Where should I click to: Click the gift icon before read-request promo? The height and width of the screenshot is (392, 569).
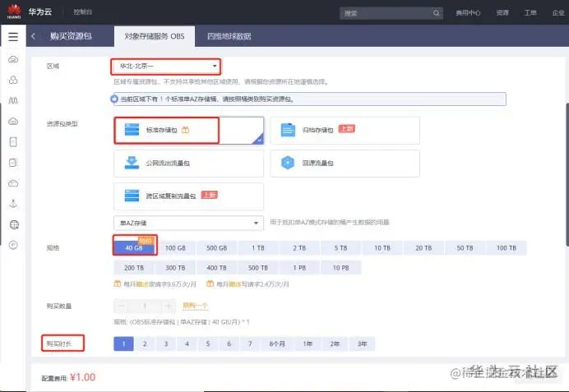[x=118, y=284]
